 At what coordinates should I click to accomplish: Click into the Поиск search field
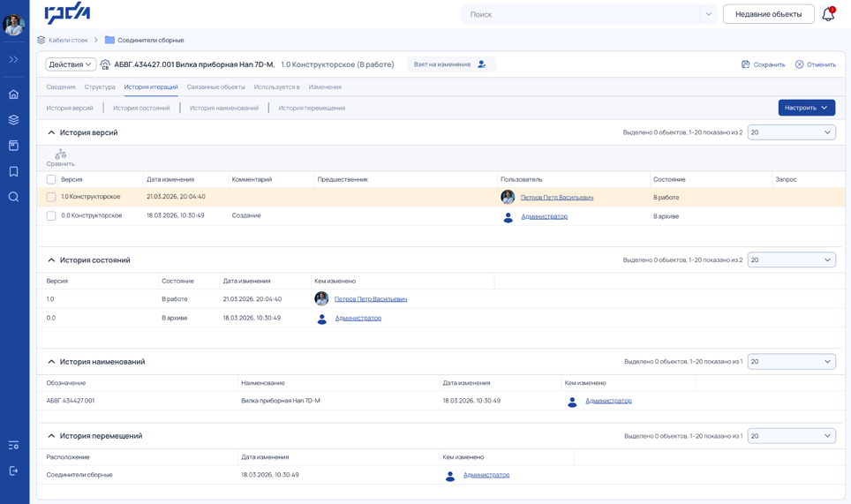pos(581,14)
